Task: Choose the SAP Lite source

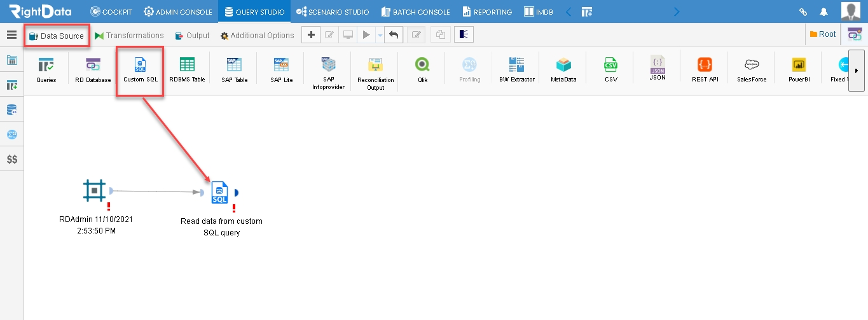Action: (x=281, y=70)
